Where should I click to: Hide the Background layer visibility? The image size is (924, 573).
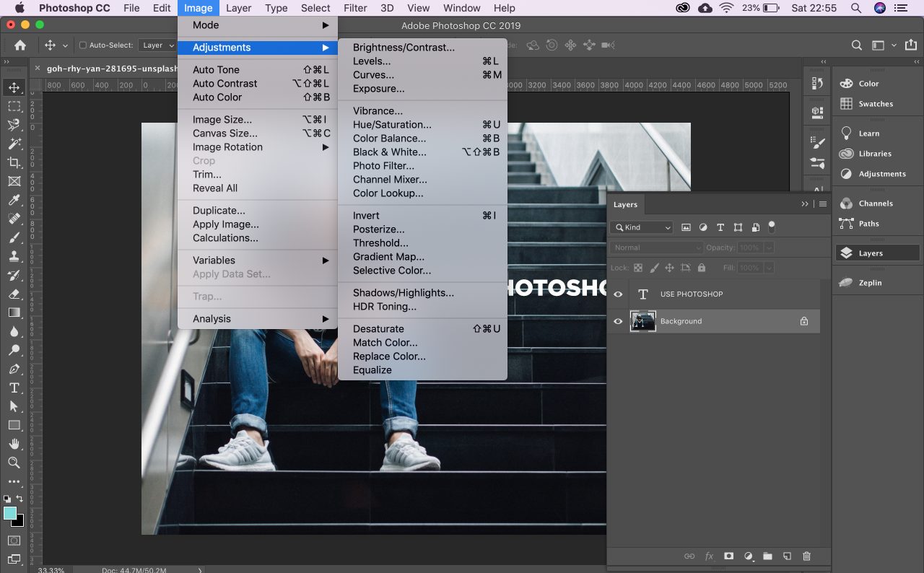click(x=618, y=322)
